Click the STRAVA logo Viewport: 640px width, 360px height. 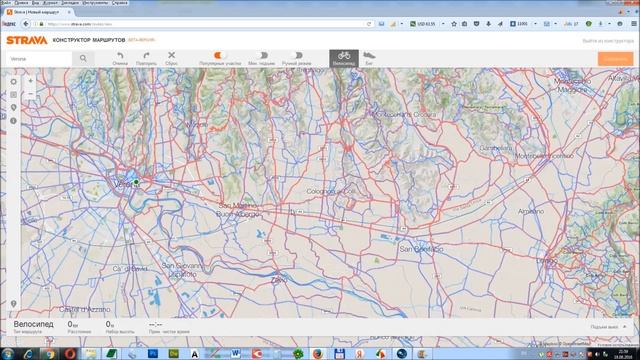27,40
